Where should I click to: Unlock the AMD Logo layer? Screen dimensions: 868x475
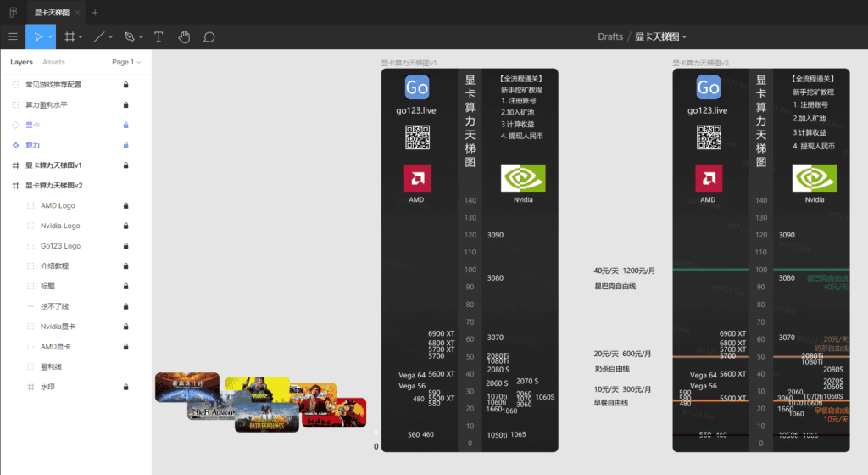(x=125, y=205)
